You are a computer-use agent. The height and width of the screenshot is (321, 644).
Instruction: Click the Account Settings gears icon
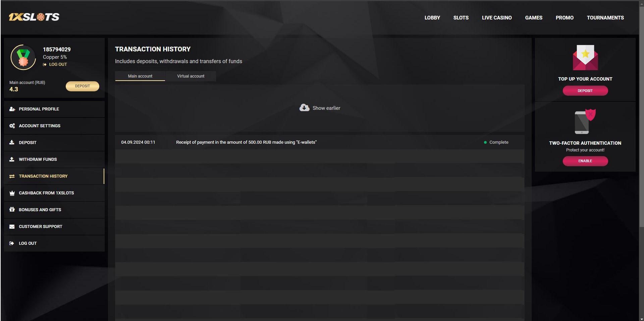pyautogui.click(x=12, y=126)
